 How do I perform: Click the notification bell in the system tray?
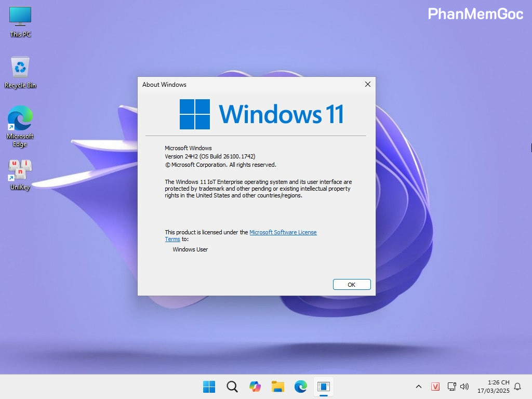(x=518, y=387)
